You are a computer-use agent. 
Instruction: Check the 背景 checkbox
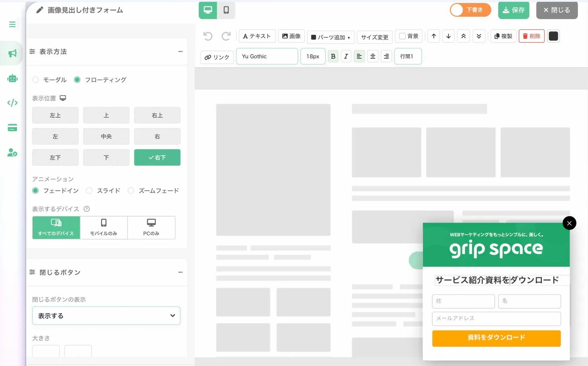402,36
